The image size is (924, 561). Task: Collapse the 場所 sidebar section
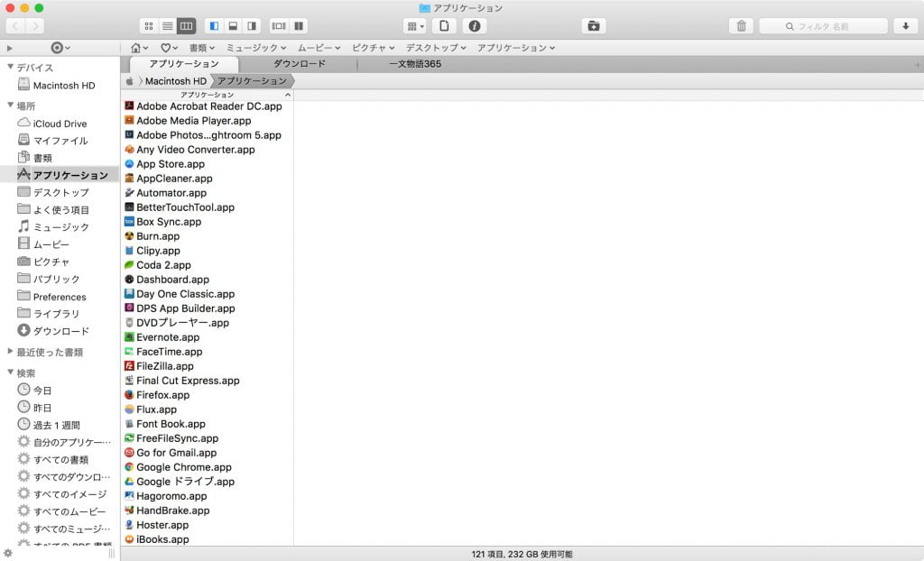10,106
